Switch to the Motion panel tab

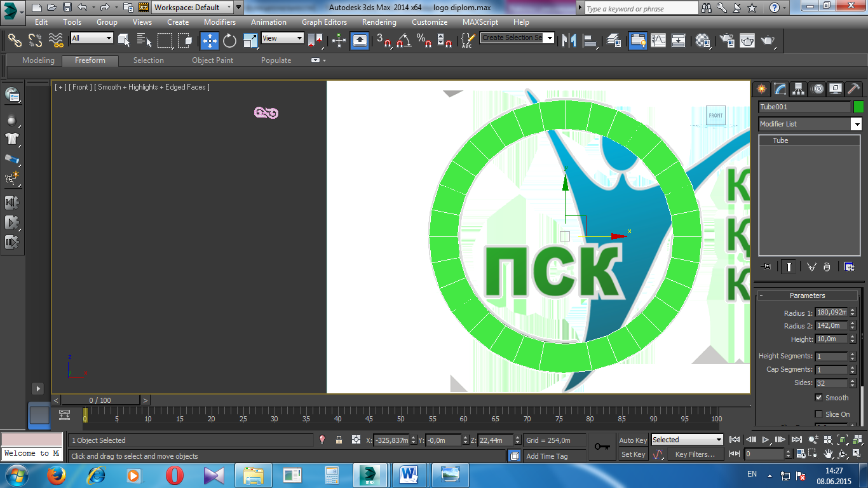(x=817, y=88)
